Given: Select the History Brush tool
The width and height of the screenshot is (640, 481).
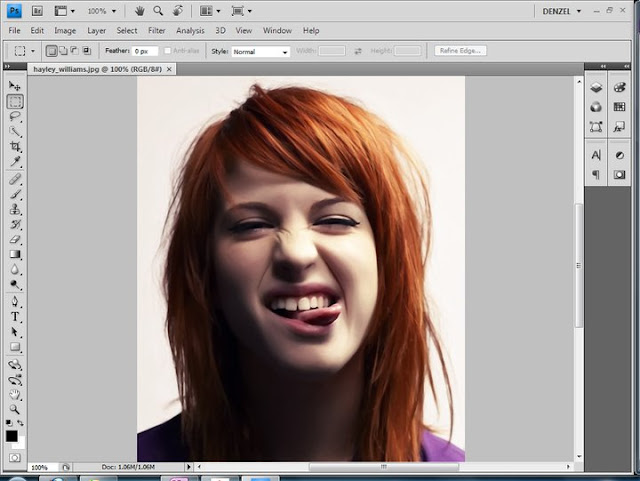Looking at the screenshot, I should tap(15, 224).
